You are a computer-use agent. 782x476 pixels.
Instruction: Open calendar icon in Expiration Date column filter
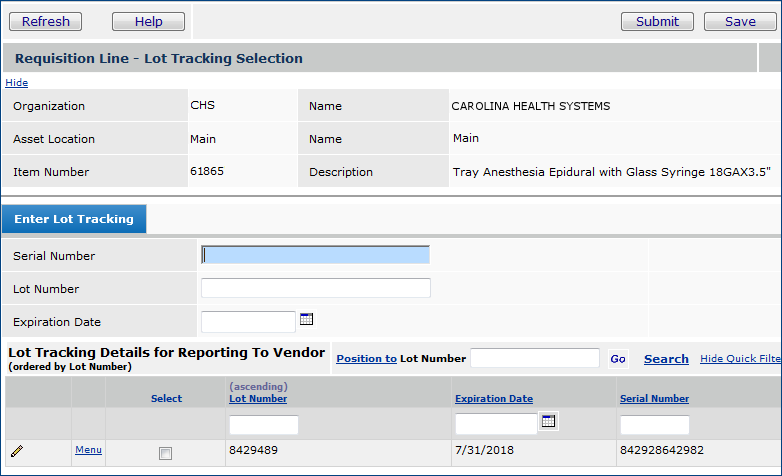tap(548, 421)
